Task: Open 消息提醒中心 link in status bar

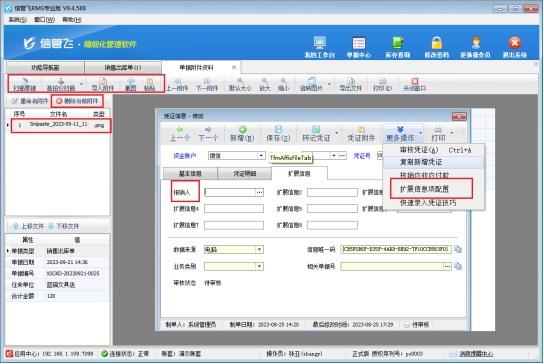Action: pos(476,354)
